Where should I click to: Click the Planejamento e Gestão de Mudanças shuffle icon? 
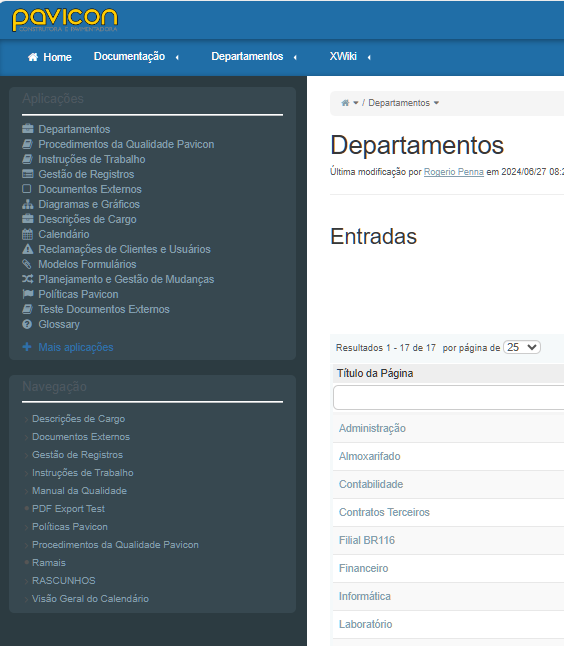pyautogui.click(x=28, y=279)
